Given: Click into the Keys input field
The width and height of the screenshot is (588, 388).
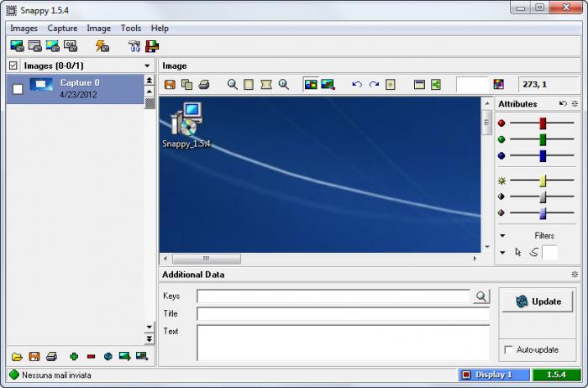Looking at the screenshot, I should click(333, 296).
